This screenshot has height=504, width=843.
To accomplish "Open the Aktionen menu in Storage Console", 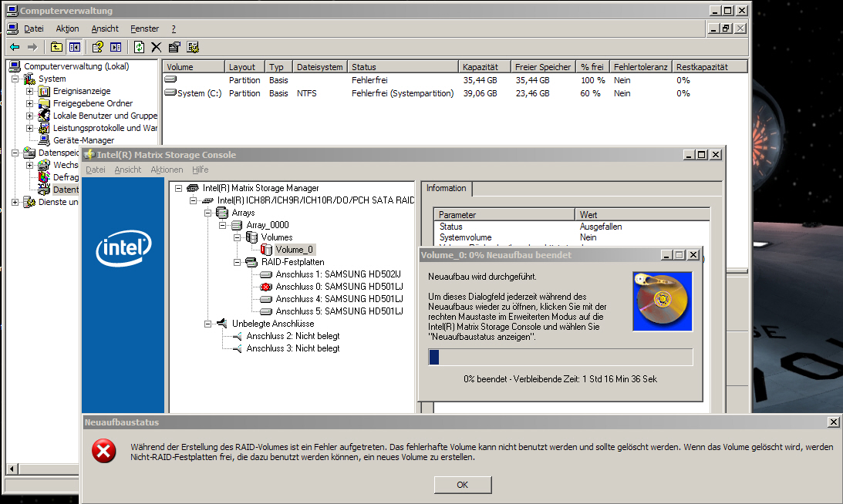I will pyautogui.click(x=167, y=170).
